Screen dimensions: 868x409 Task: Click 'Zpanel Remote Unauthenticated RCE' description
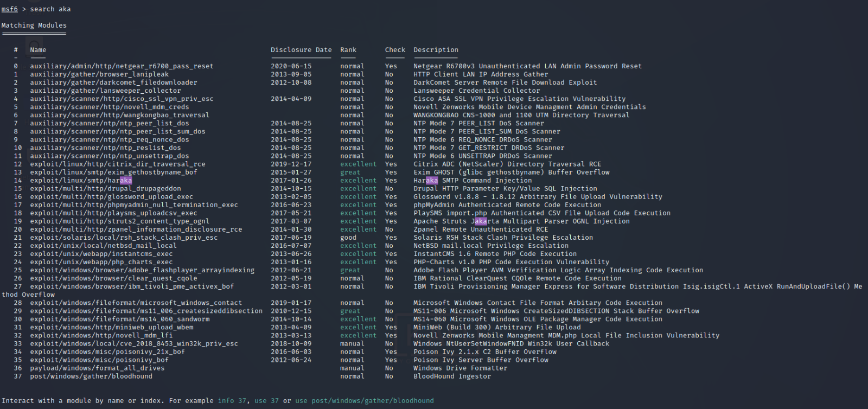click(x=481, y=229)
